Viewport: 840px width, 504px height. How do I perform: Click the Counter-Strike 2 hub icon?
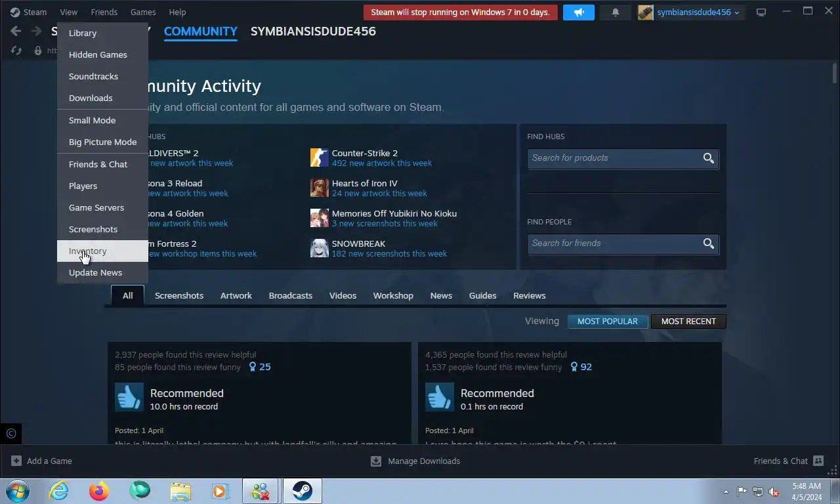319,157
